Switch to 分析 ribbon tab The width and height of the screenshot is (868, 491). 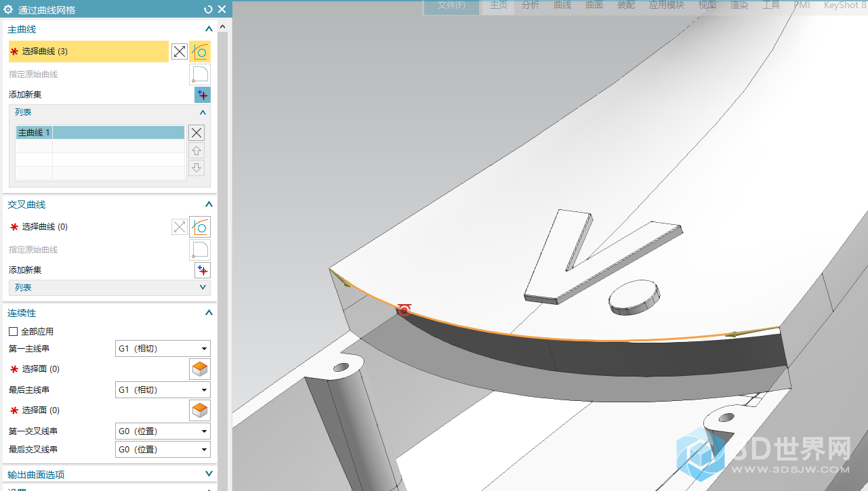[x=531, y=5]
